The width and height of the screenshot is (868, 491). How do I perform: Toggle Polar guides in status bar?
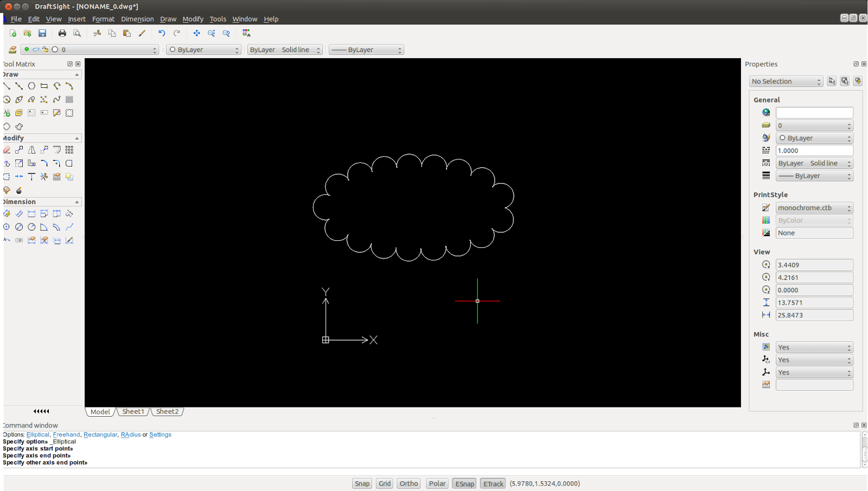(x=437, y=483)
